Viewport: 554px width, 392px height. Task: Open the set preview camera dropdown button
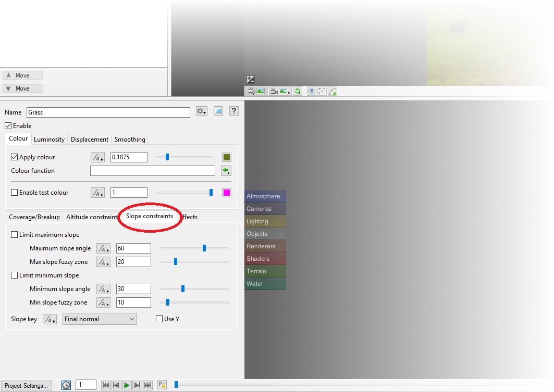(280, 92)
